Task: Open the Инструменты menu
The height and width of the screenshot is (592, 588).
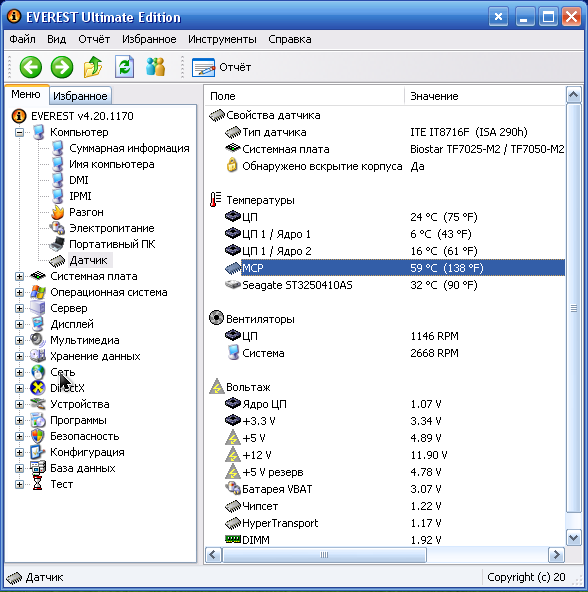Action: click(x=222, y=39)
